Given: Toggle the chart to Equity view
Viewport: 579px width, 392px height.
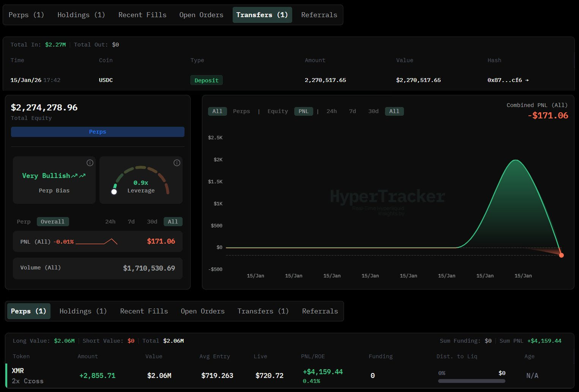Looking at the screenshot, I should [x=278, y=111].
